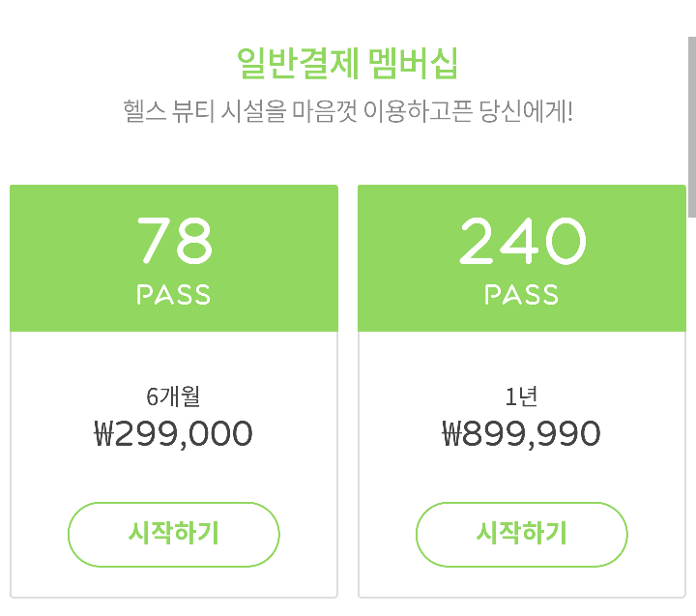The image size is (696, 616).
Task: Click PASS label under 78
Action: [174, 294]
